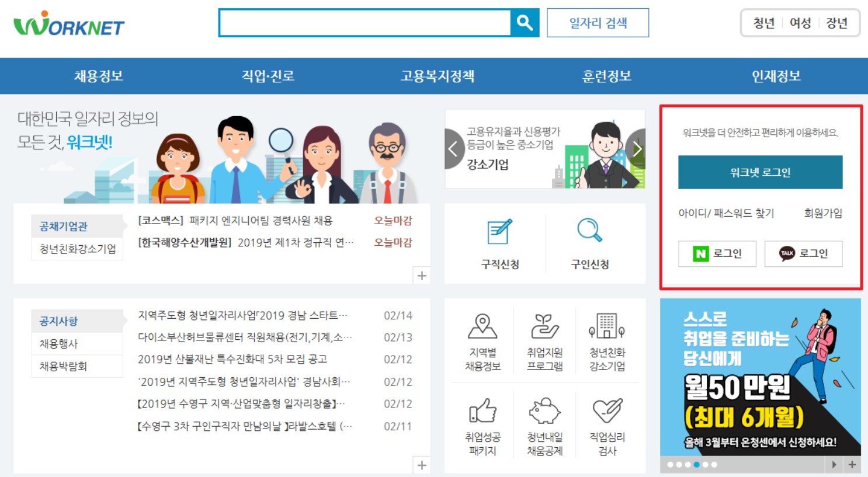Expand more job postings with plus button

422,276
